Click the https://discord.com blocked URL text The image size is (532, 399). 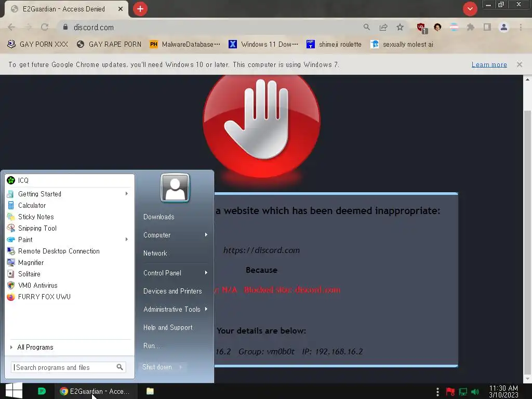point(262,250)
